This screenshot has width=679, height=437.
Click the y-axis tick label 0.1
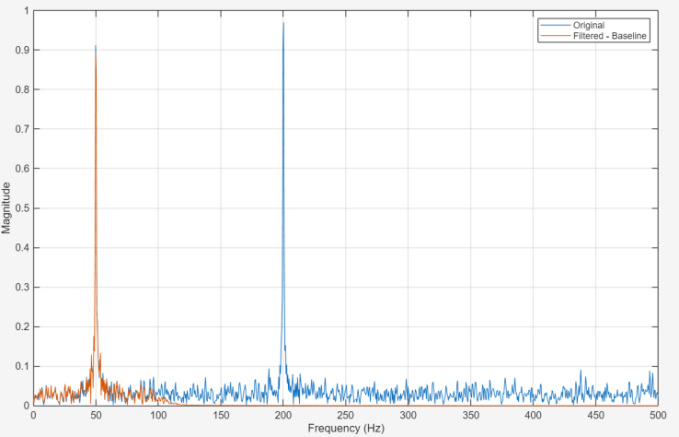pos(21,366)
